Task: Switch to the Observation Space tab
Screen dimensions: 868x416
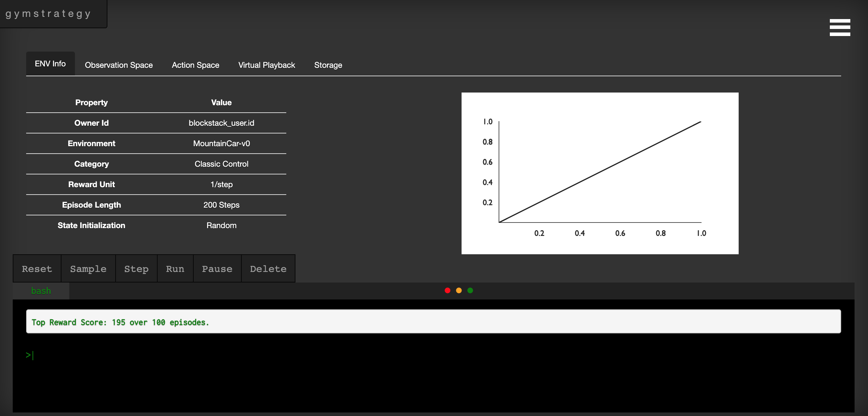Action: pos(119,65)
